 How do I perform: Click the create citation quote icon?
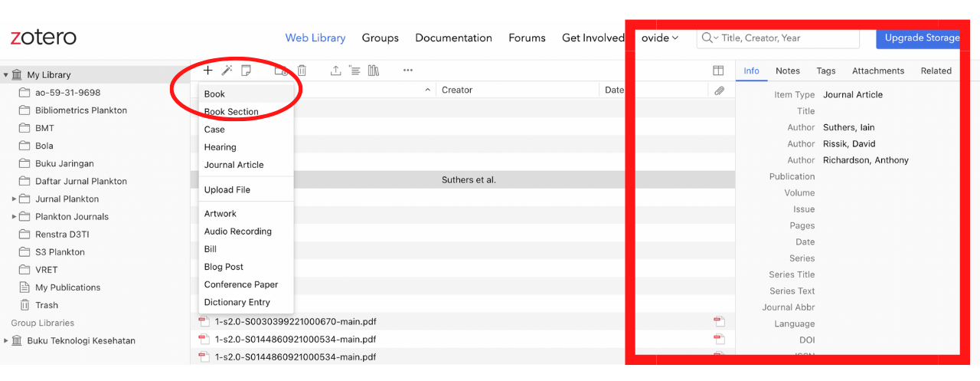point(354,71)
